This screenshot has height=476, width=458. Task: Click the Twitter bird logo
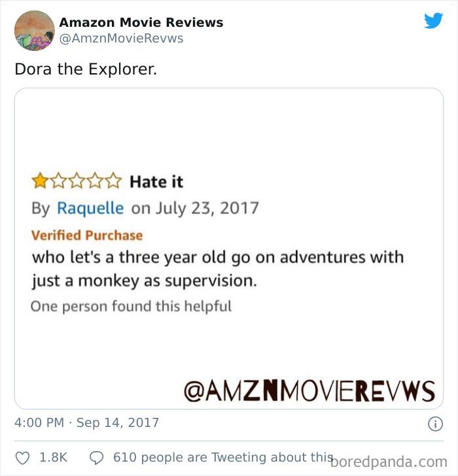(433, 21)
